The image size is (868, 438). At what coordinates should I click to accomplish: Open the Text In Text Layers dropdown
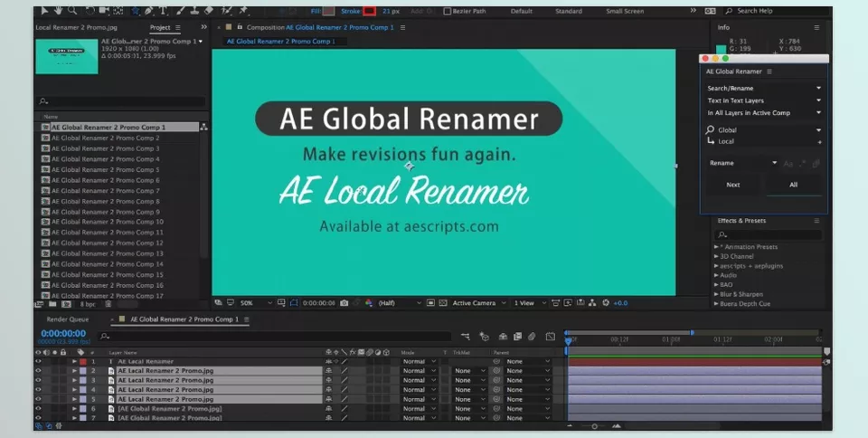tap(763, 100)
